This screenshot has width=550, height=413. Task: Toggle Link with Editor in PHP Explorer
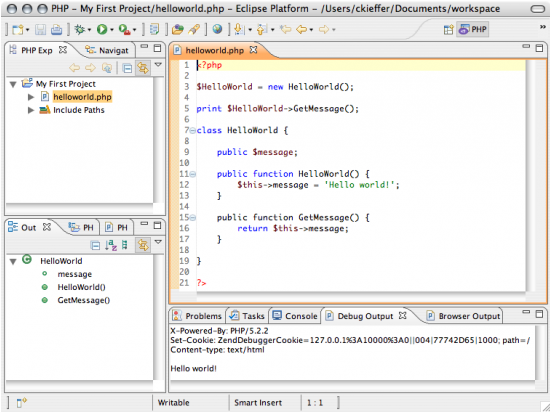pyautogui.click(x=143, y=68)
